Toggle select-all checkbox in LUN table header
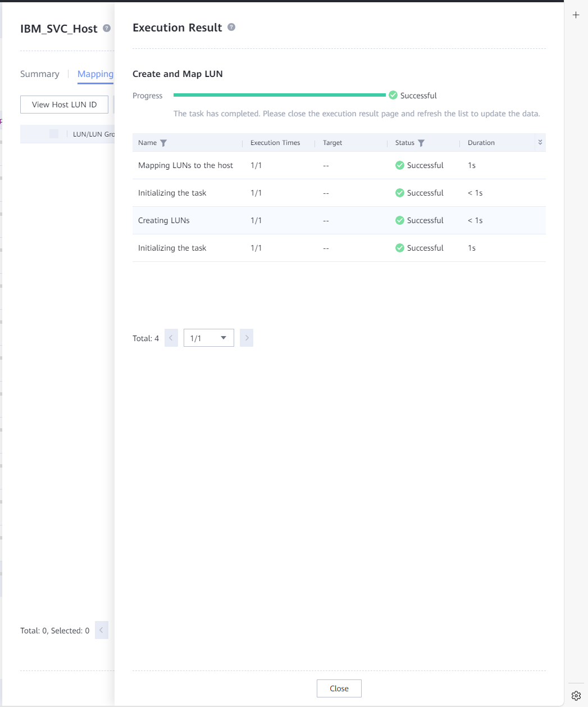588x707 pixels. pos(54,134)
